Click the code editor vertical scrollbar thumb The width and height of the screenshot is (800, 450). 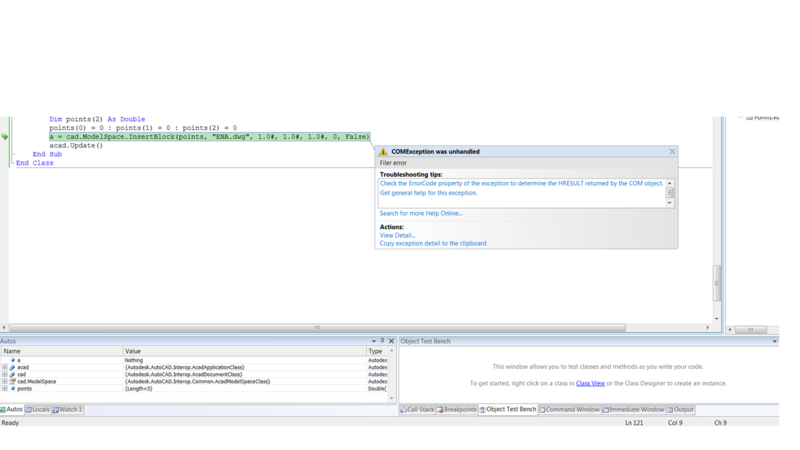[717, 283]
